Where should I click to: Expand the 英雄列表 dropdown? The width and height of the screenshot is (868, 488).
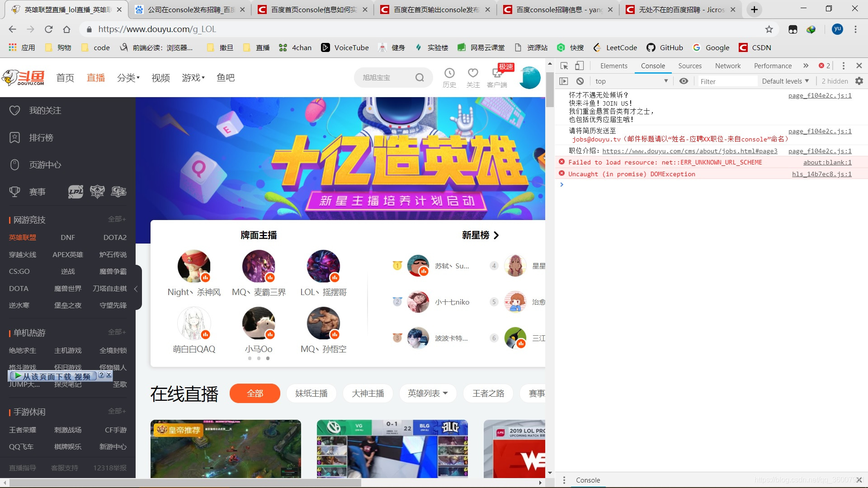pyautogui.click(x=428, y=394)
